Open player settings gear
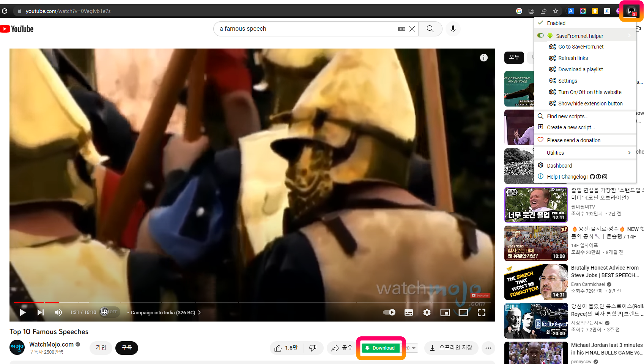The image size is (644, 364). 427,312
